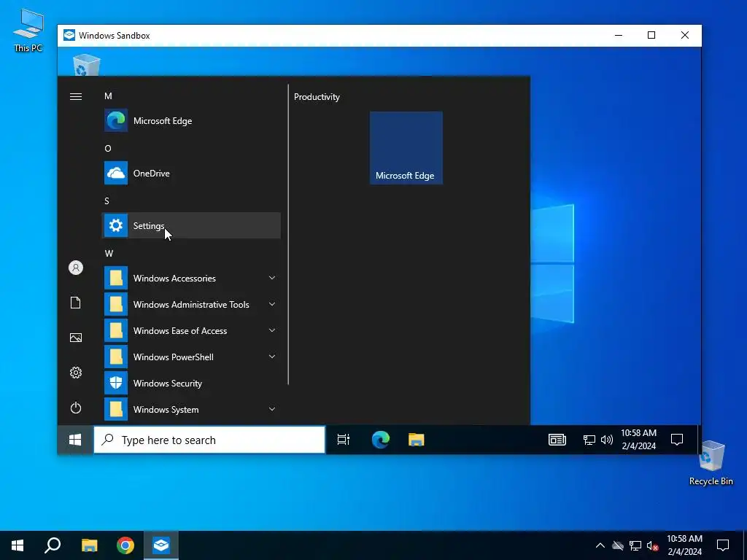This screenshot has width=747, height=560.
Task: Select the This PC desktop icon
Action: [28, 31]
